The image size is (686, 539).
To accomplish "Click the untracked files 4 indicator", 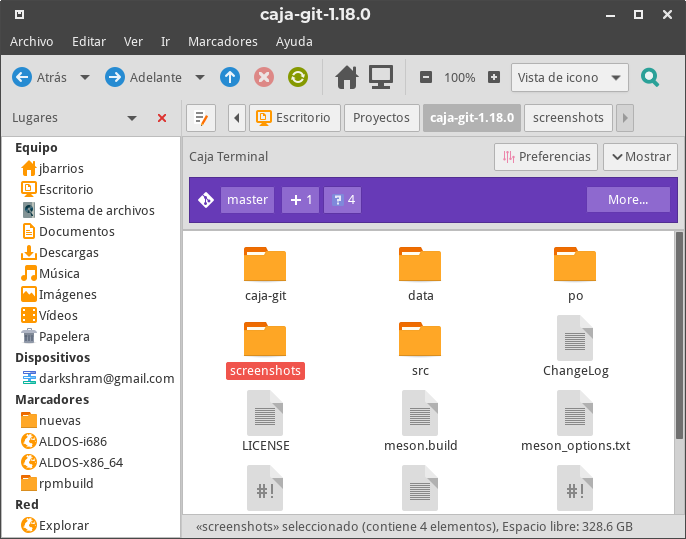I will click(343, 200).
